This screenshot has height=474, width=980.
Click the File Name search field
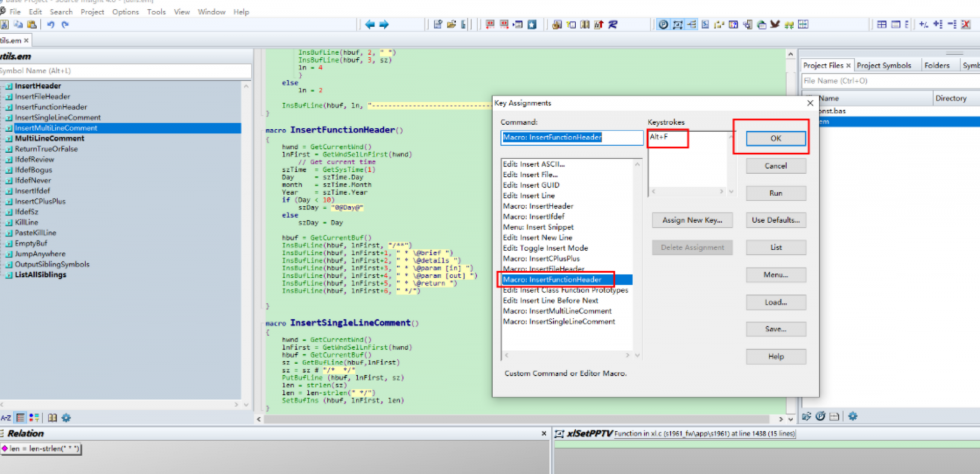[891, 81]
